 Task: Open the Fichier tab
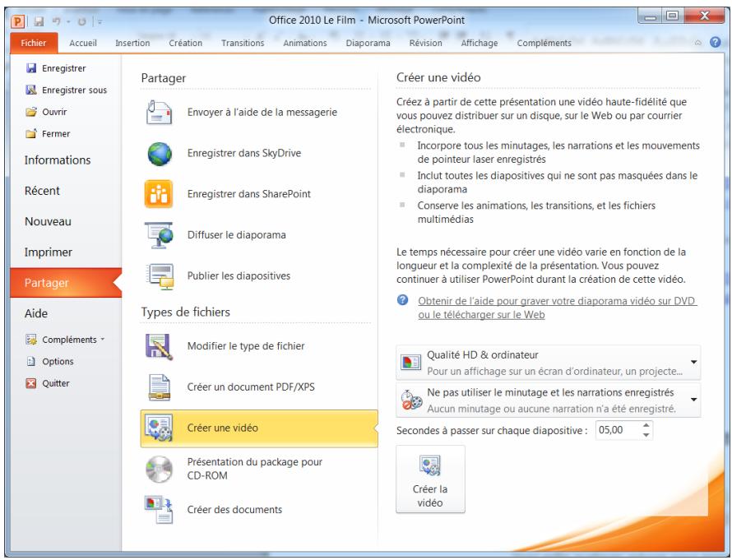click(x=34, y=43)
